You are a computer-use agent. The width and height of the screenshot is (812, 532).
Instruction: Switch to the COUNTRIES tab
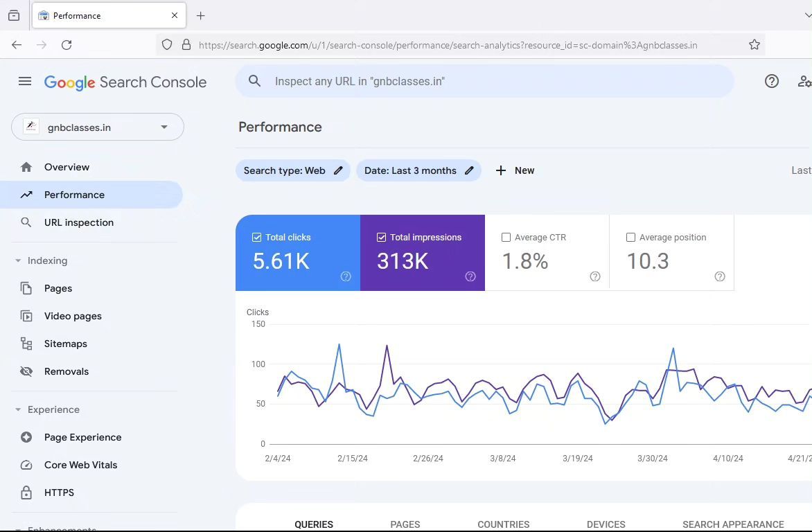click(x=503, y=524)
